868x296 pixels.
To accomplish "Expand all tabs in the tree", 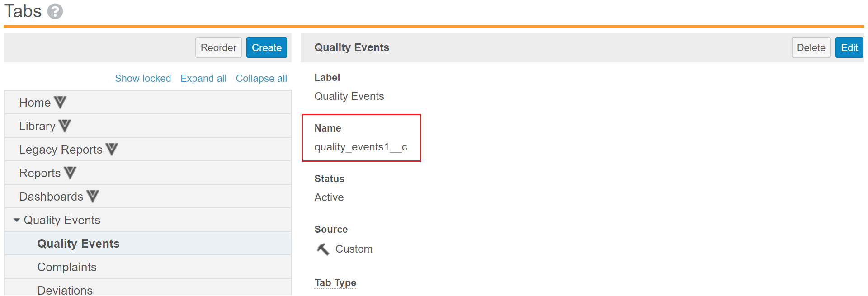I will pos(203,78).
